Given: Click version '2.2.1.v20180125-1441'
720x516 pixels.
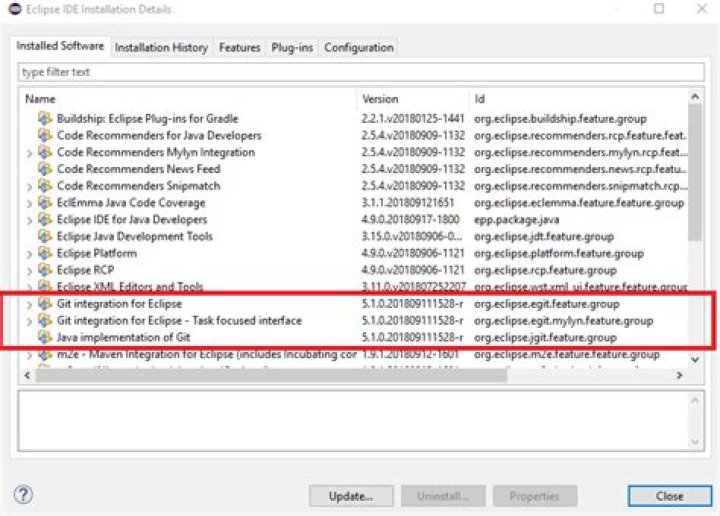Looking at the screenshot, I should tap(413, 118).
